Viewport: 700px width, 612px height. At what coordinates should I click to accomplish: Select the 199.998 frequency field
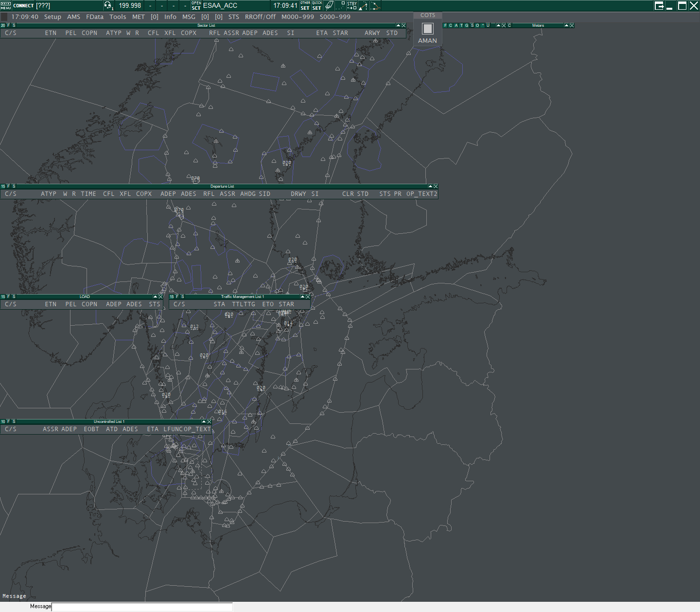130,6
